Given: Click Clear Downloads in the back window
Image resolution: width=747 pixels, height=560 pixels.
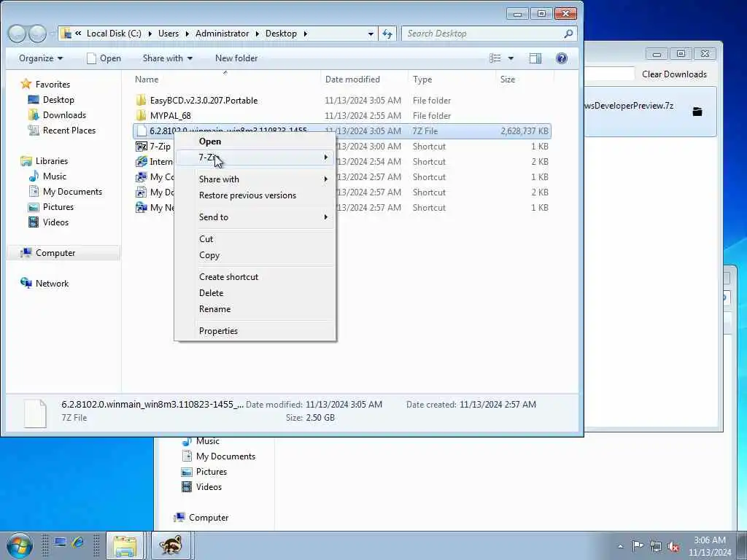Looking at the screenshot, I should tap(674, 74).
